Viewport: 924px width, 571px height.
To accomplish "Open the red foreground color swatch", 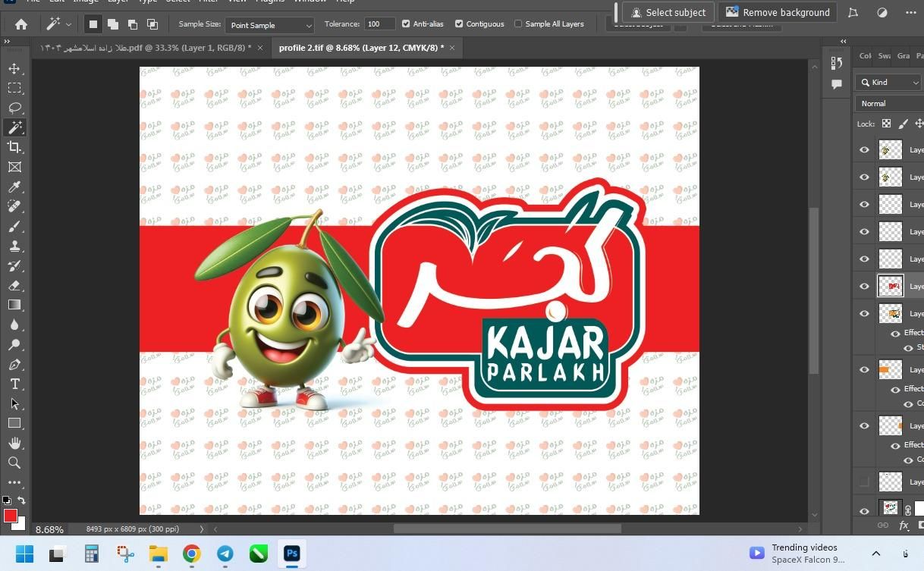I will click(x=10, y=516).
